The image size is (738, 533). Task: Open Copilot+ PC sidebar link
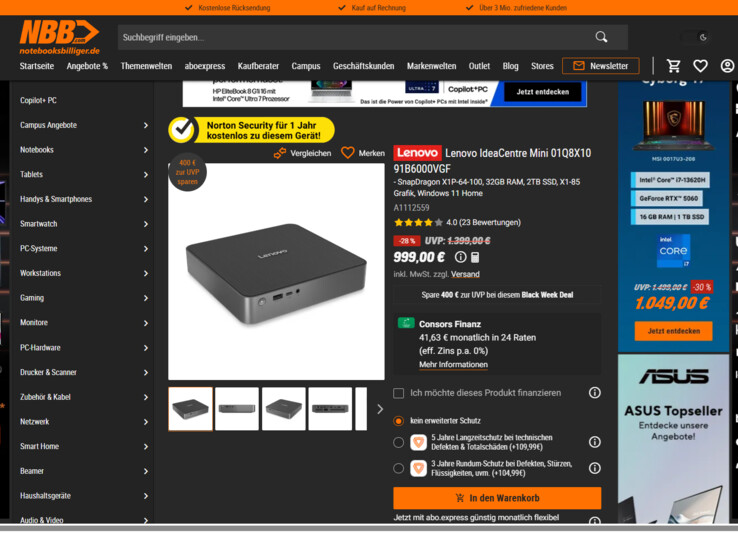pyautogui.click(x=38, y=100)
